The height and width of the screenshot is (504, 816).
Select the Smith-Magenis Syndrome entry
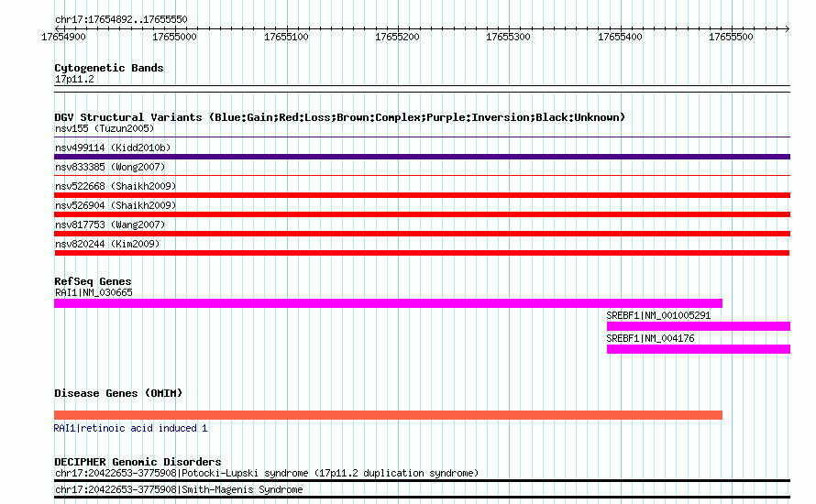(x=179, y=489)
